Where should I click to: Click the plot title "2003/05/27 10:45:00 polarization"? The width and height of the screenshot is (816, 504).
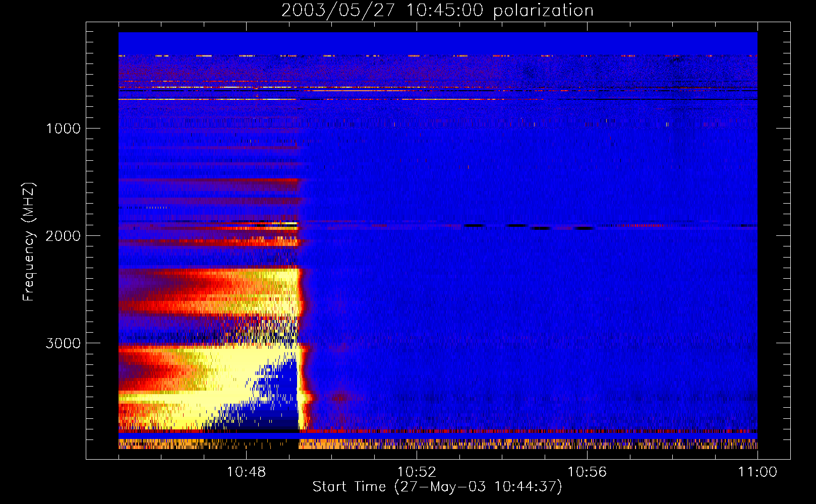[x=437, y=11]
